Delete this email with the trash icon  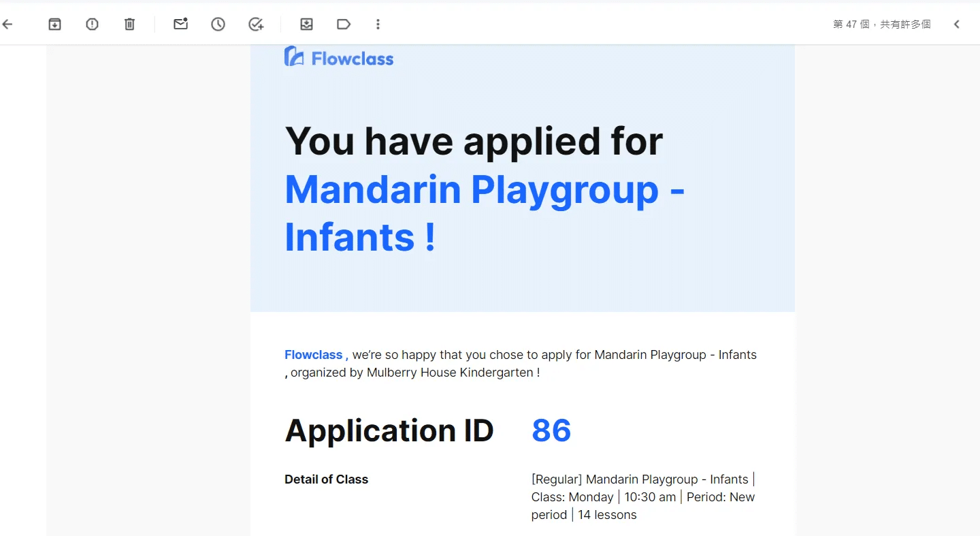[129, 25]
